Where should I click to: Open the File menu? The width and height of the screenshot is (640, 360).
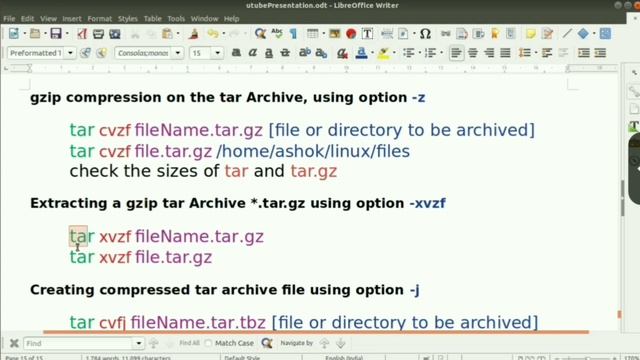point(9,19)
